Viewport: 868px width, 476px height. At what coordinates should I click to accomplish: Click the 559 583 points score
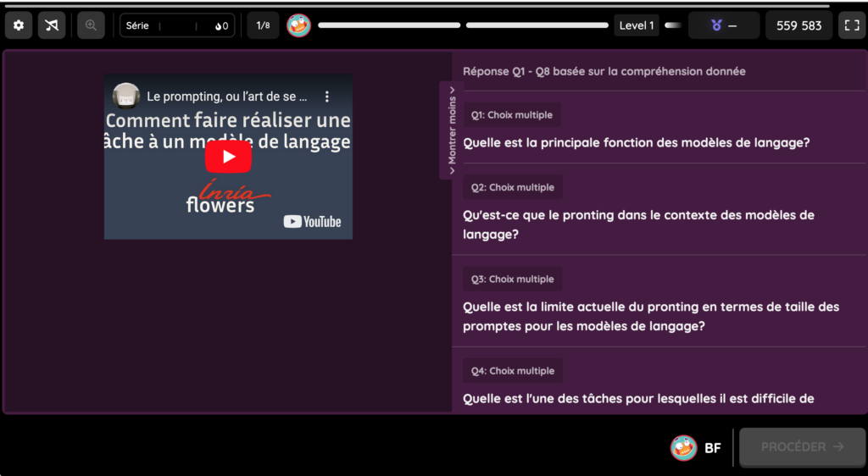798,25
